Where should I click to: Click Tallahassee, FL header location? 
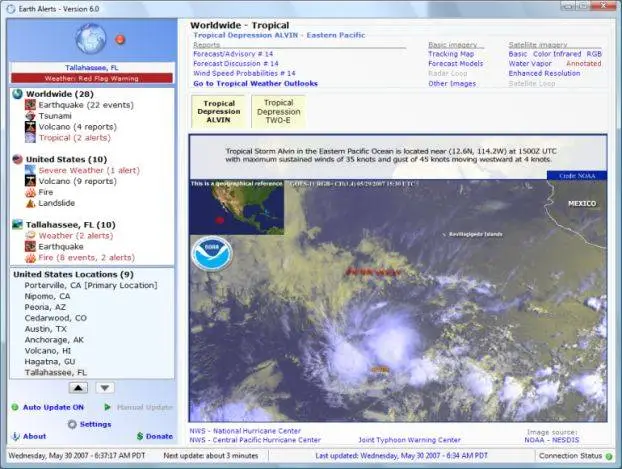[x=92, y=68]
